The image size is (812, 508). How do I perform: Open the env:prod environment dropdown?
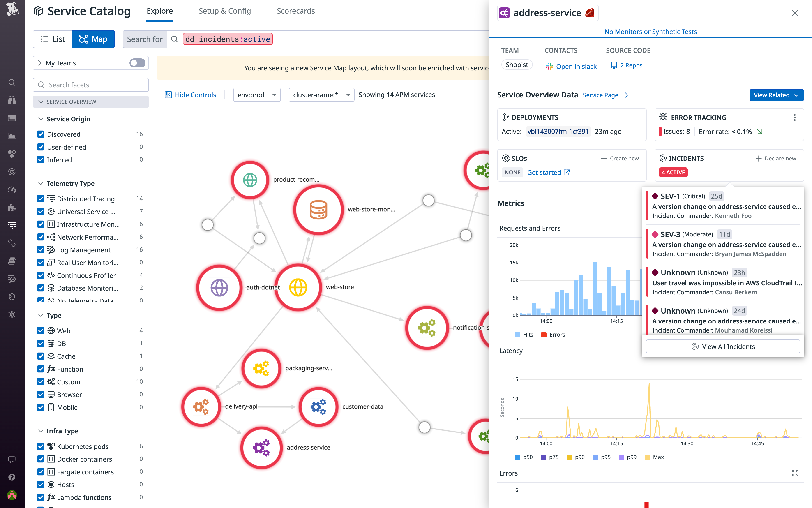point(256,95)
